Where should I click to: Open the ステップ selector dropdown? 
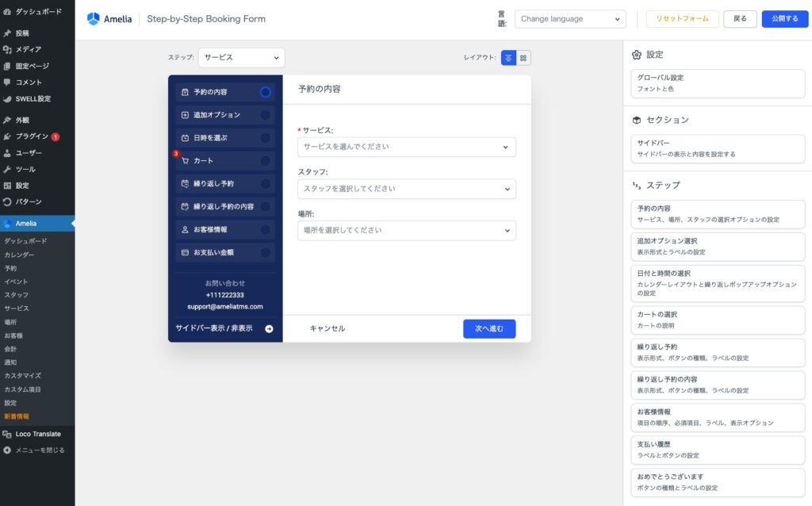(x=241, y=58)
